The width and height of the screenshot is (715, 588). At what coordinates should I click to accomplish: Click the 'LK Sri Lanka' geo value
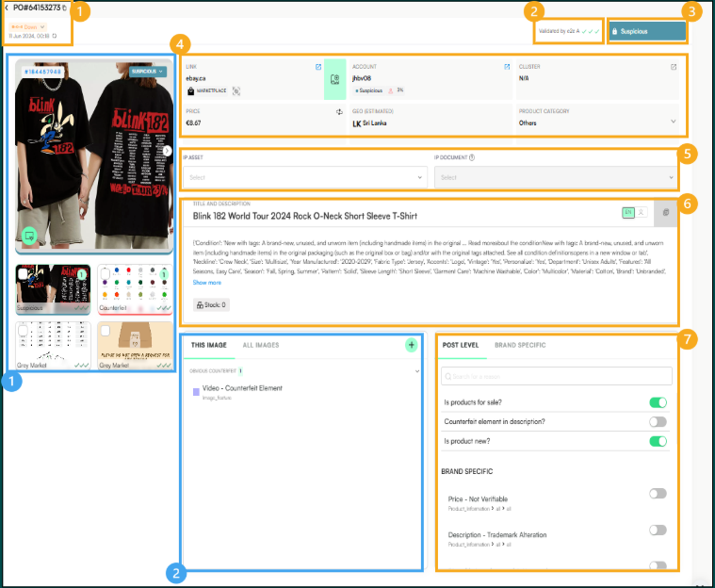[369, 123]
